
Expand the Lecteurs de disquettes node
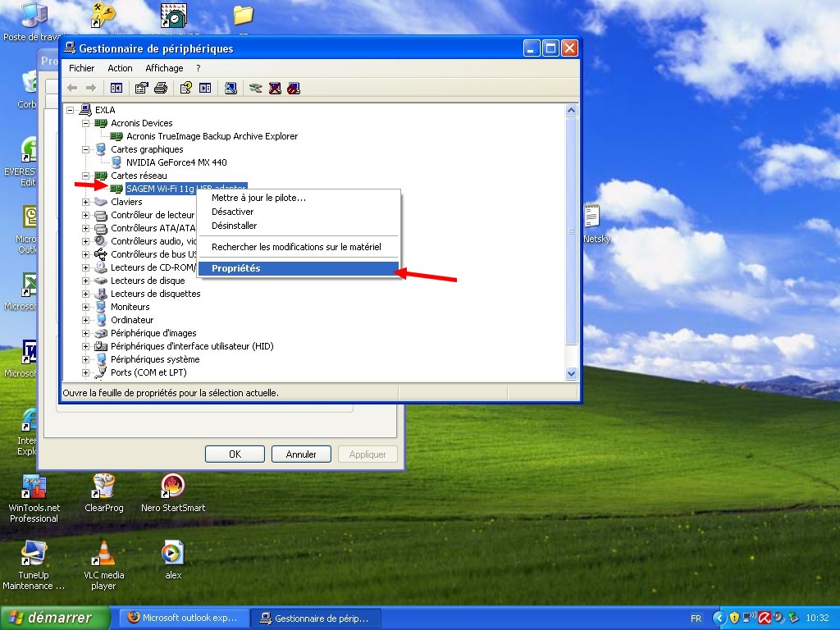point(85,294)
